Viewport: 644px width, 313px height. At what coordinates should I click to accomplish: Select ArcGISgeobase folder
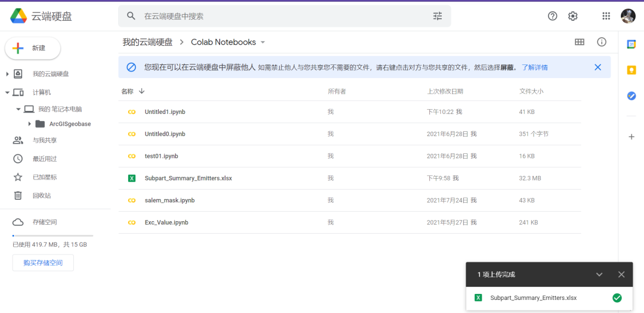click(70, 123)
